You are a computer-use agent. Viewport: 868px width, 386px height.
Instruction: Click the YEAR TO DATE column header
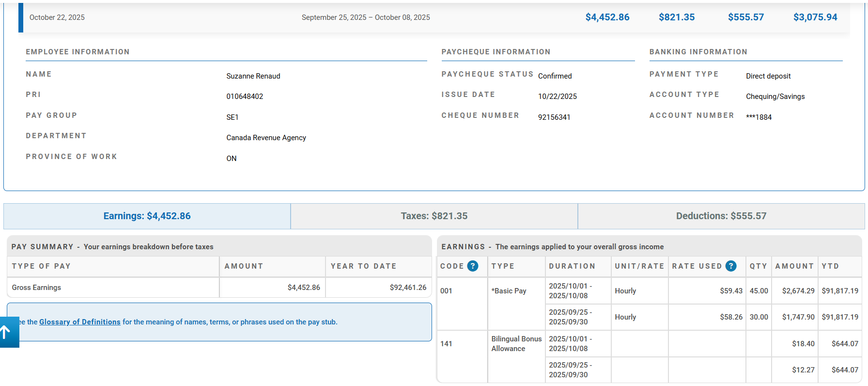pos(363,266)
